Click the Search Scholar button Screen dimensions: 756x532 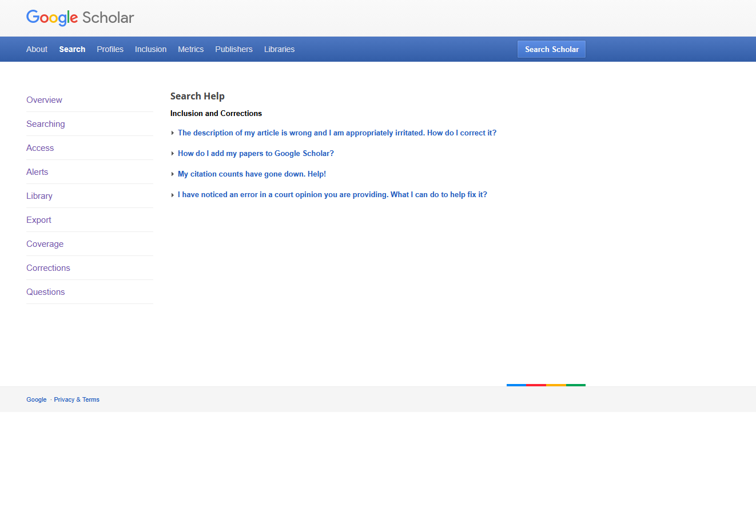click(551, 49)
